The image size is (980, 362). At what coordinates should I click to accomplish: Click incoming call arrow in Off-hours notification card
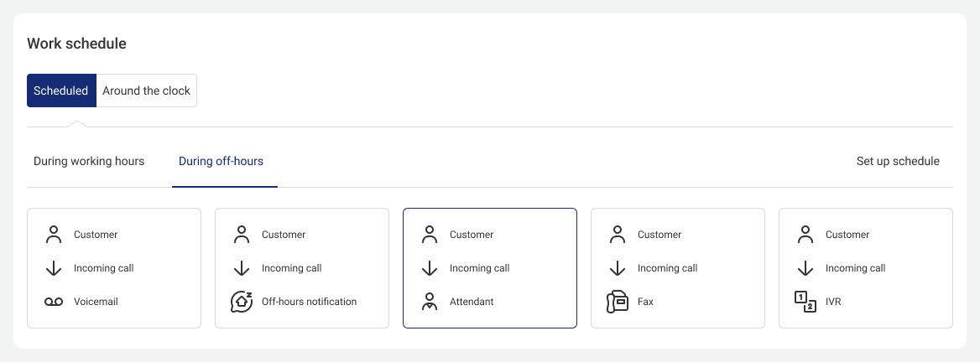tap(242, 268)
